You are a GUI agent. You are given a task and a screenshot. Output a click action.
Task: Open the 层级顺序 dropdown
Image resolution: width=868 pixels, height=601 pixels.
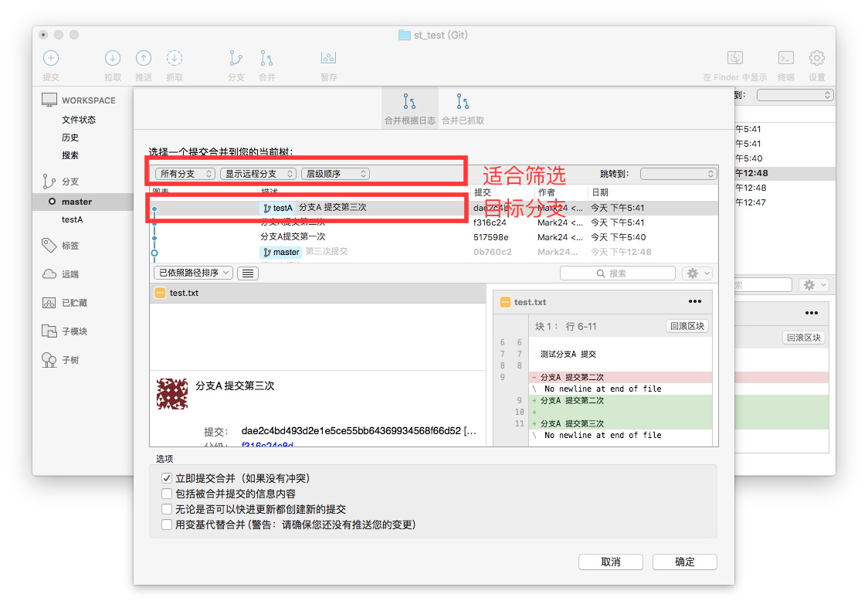point(335,174)
